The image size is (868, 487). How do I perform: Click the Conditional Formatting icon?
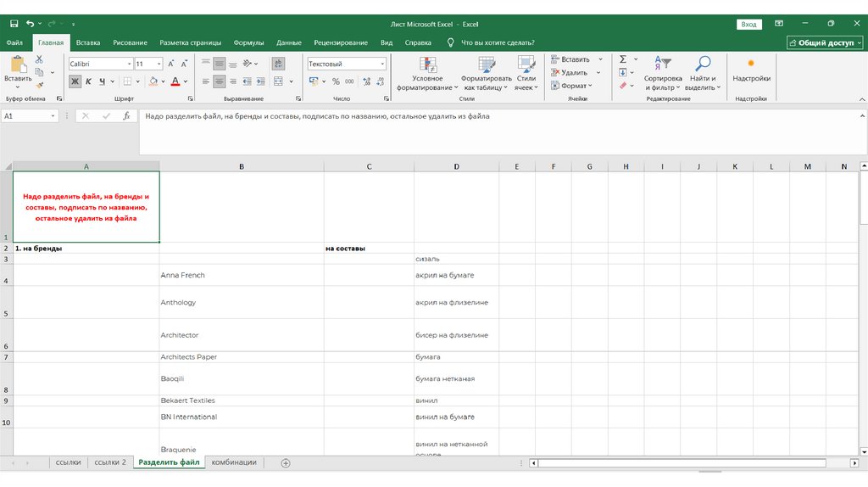[428, 64]
